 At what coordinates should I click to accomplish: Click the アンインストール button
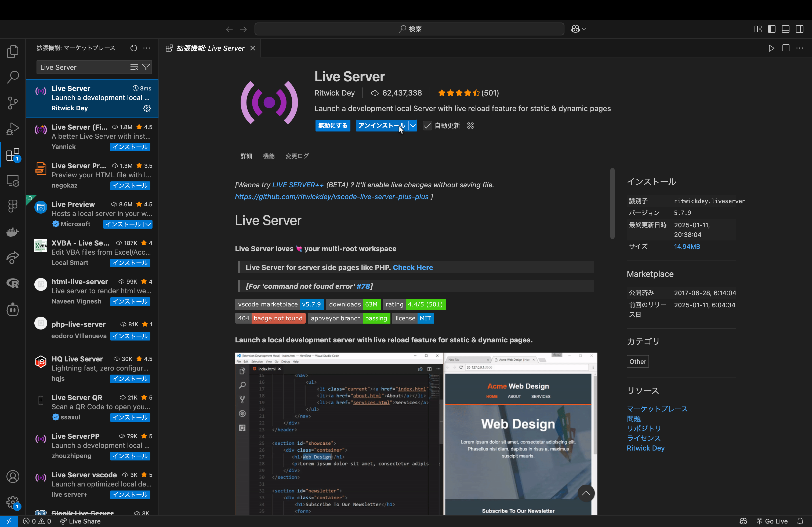(382, 125)
